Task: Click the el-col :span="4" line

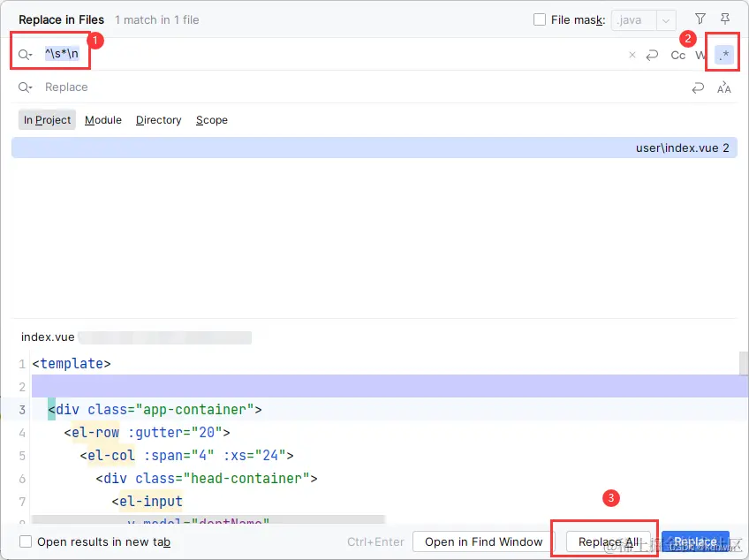Action: click(x=186, y=456)
